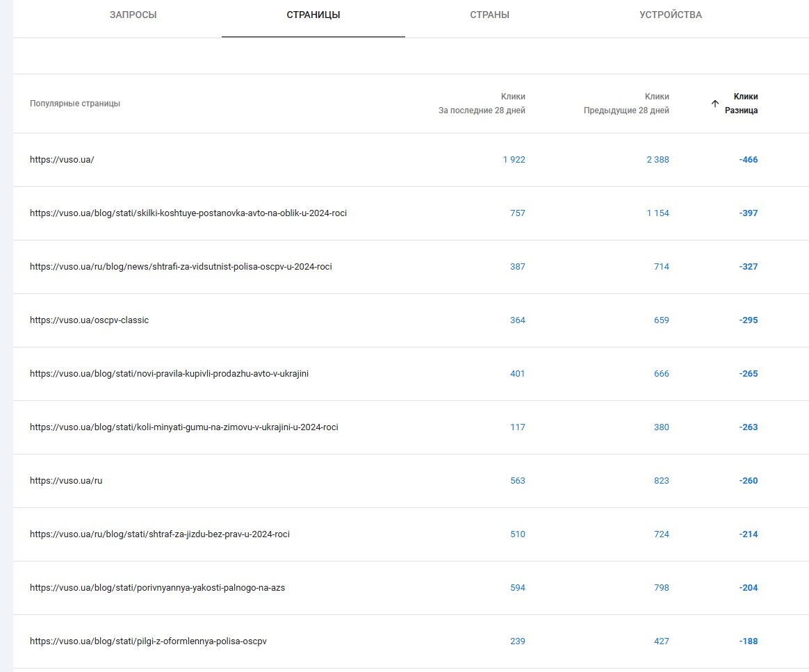Click the Клики За последние 28 дней header
The image size is (809, 672).
click(482, 104)
